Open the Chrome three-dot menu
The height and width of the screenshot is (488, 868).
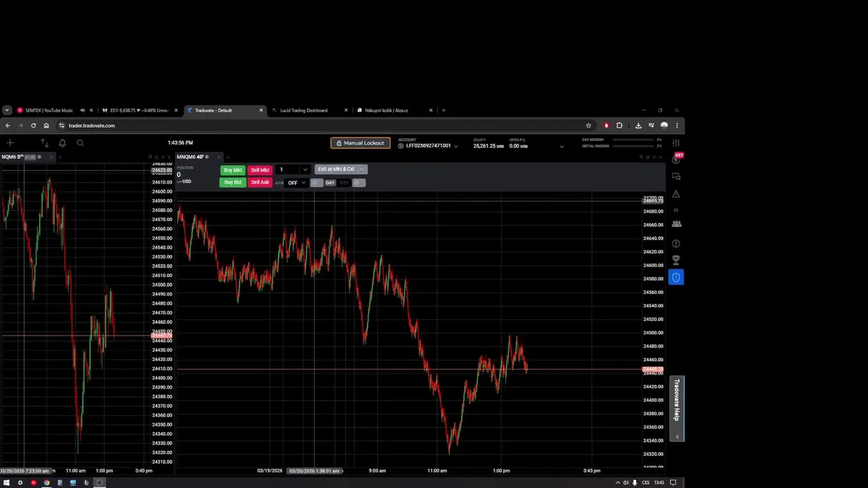click(x=677, y=125)
